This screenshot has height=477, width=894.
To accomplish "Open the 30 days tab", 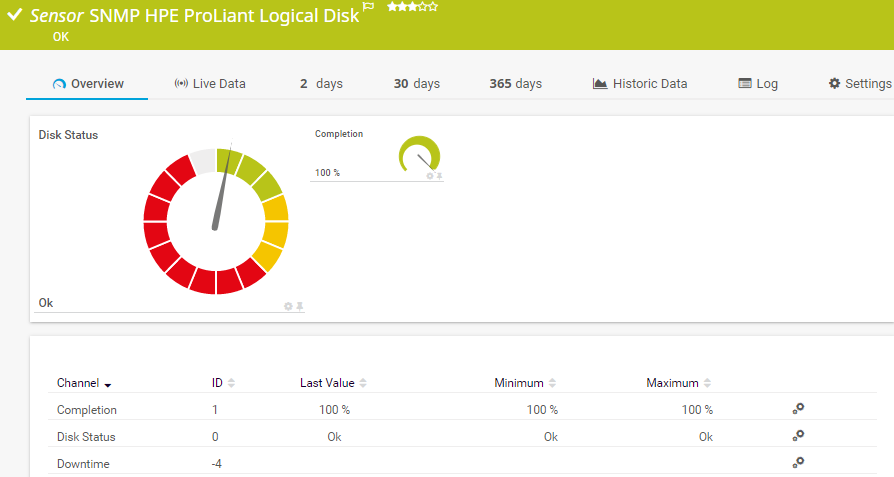I will pyautogui.click(x=416, y=84).
